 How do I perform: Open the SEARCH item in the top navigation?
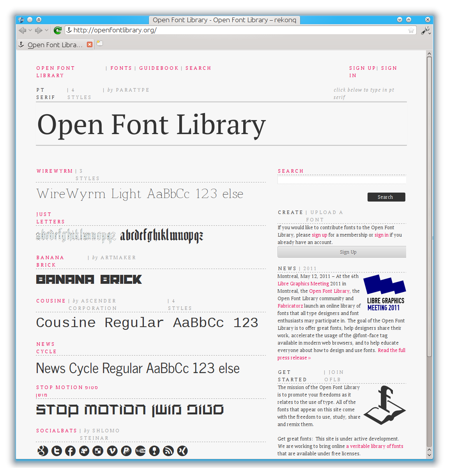click(x=198, y=68)
